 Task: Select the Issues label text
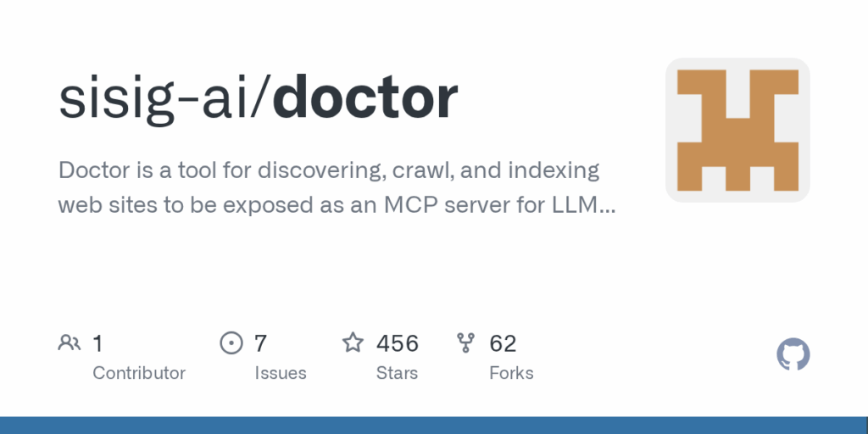tap(280, 373)
